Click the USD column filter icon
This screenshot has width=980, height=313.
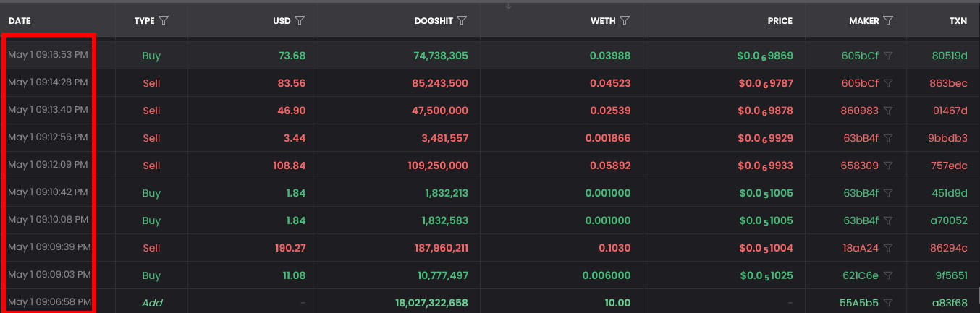pyautogui.click(x=300, y=21)
